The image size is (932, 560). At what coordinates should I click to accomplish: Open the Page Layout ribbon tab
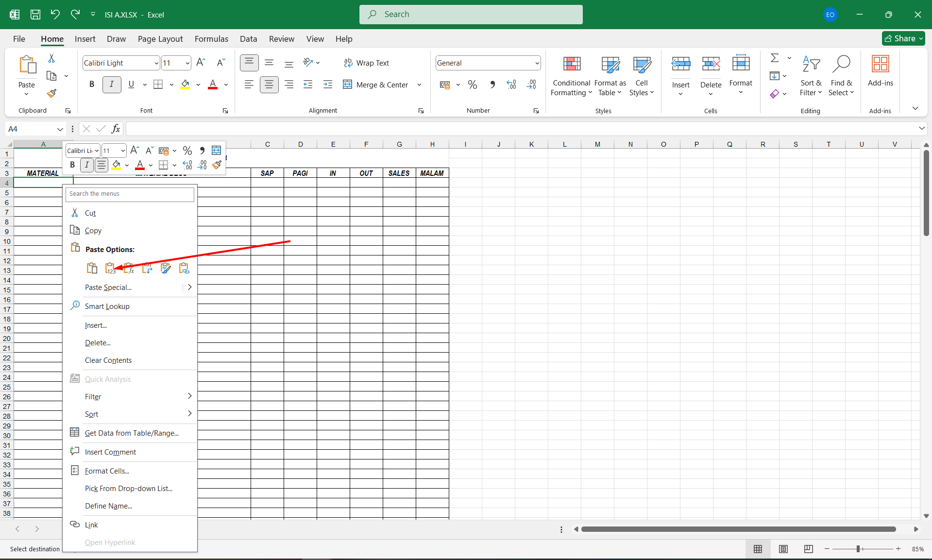(160, 39)
